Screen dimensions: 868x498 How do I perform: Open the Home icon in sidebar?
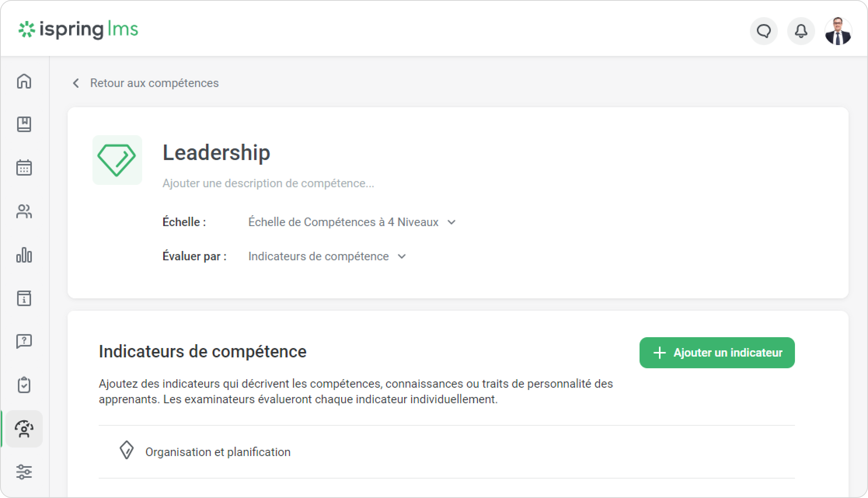[x=24, y=82]
